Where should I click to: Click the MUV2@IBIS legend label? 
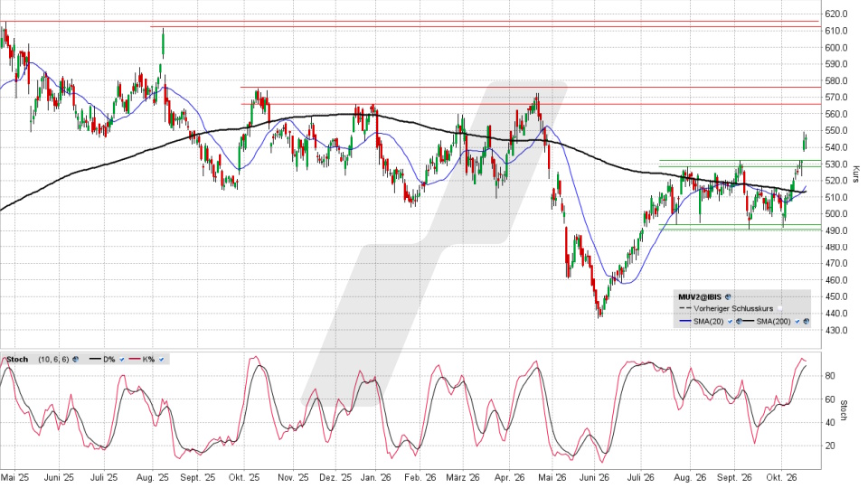700,297
